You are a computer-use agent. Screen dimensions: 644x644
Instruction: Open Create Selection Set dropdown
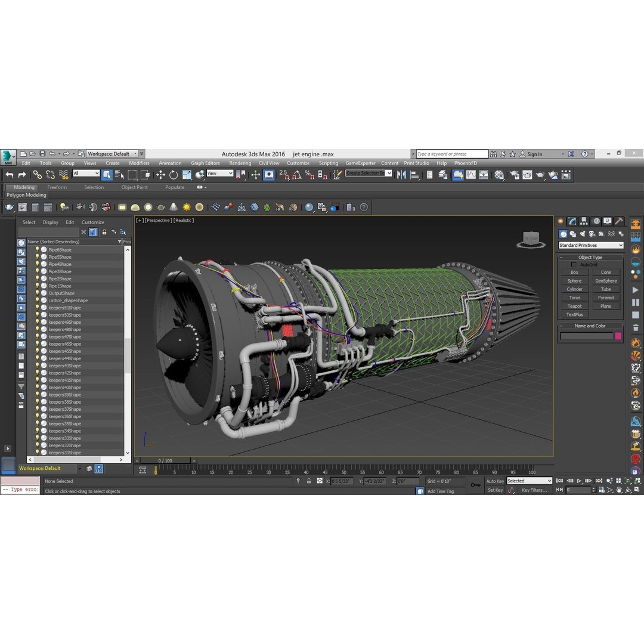point(369,173)
